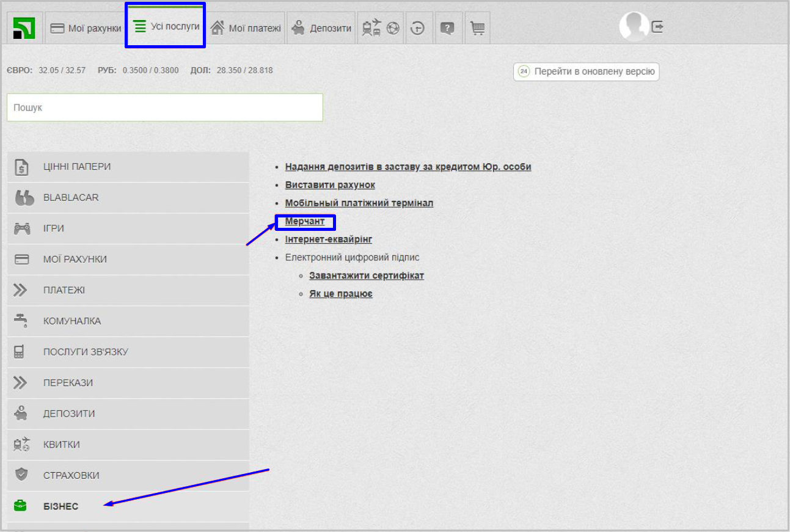
Task: Open the Мої платежі tab
Action: pos(246,28)
